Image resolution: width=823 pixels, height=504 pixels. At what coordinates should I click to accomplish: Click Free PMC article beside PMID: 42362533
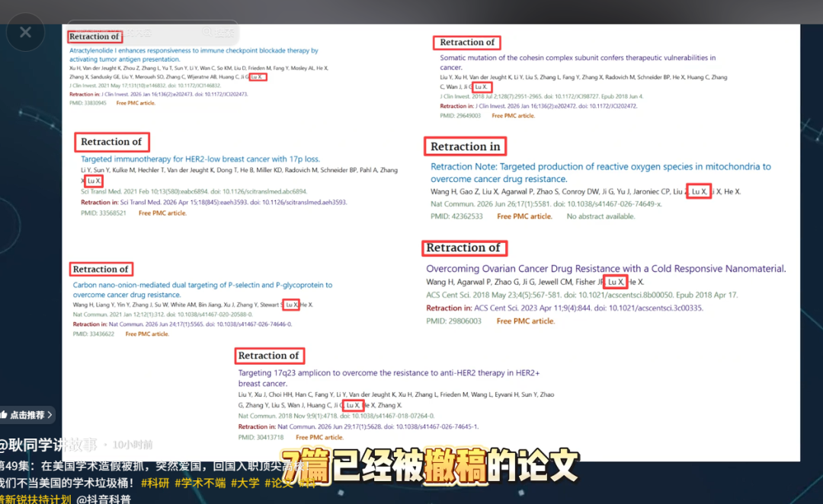pyautogui.click(x=524, y=216)
